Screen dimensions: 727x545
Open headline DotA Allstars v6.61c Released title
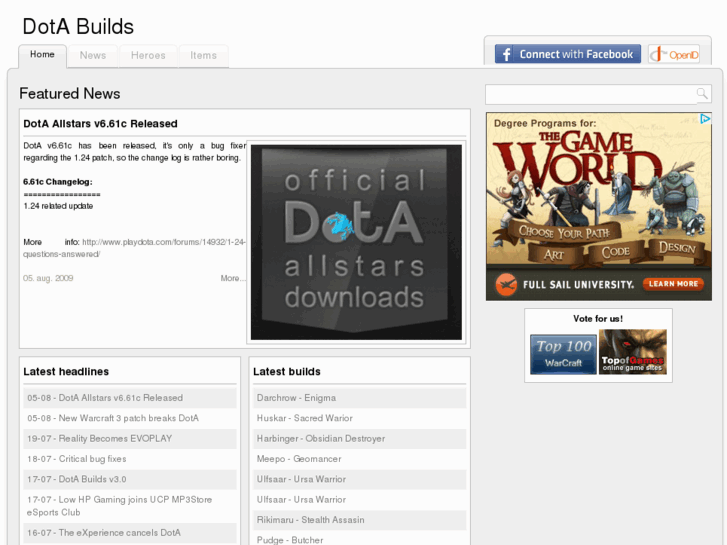100,124
